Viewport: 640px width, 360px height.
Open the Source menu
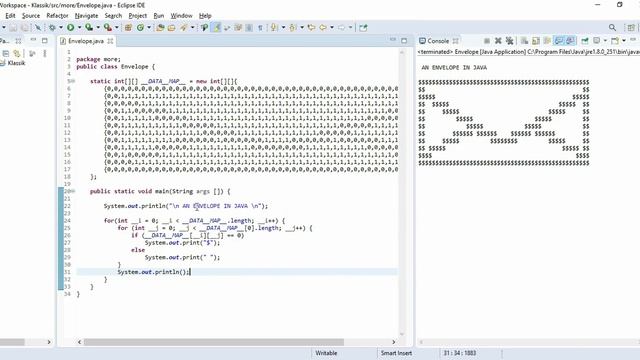point(31,16)
